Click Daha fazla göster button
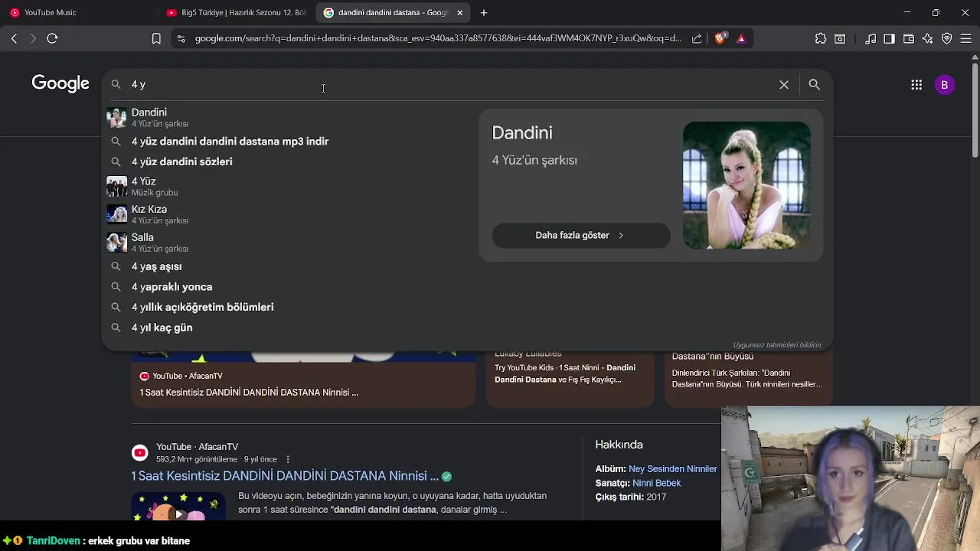This screenshot has height=551, width=980. (581, 236)
